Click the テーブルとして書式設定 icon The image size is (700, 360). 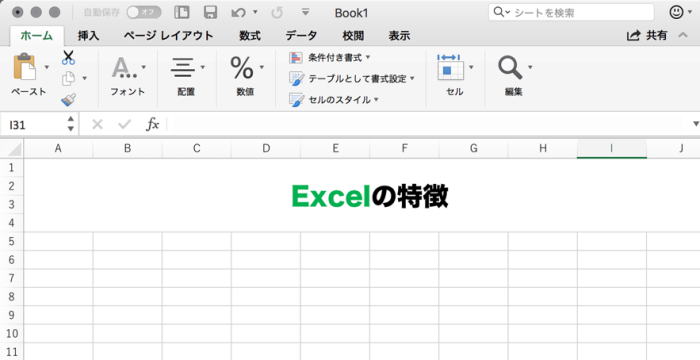pyautogui.click(x=296, y=79)
